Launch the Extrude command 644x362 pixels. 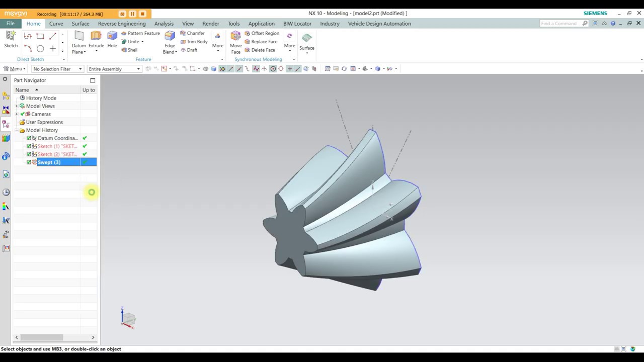coord(96,40)
